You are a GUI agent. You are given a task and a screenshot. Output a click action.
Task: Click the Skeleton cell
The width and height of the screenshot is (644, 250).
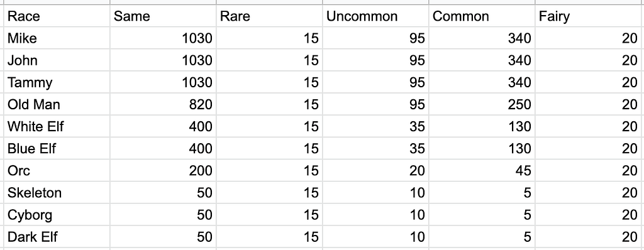click(x=57, y=193)
